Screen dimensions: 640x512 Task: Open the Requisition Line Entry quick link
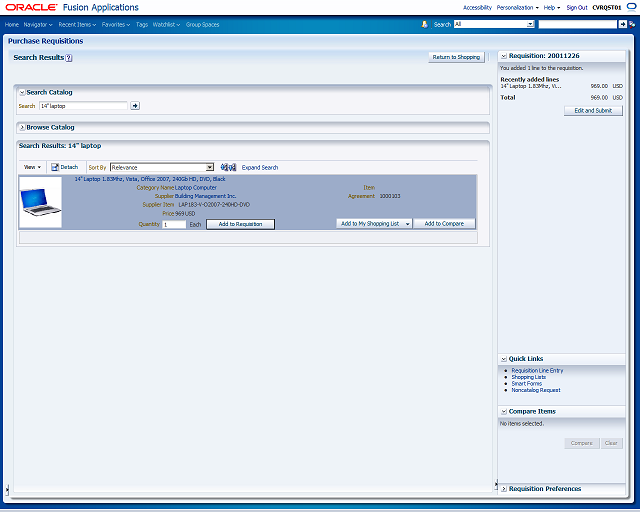(x=537, y=370)
